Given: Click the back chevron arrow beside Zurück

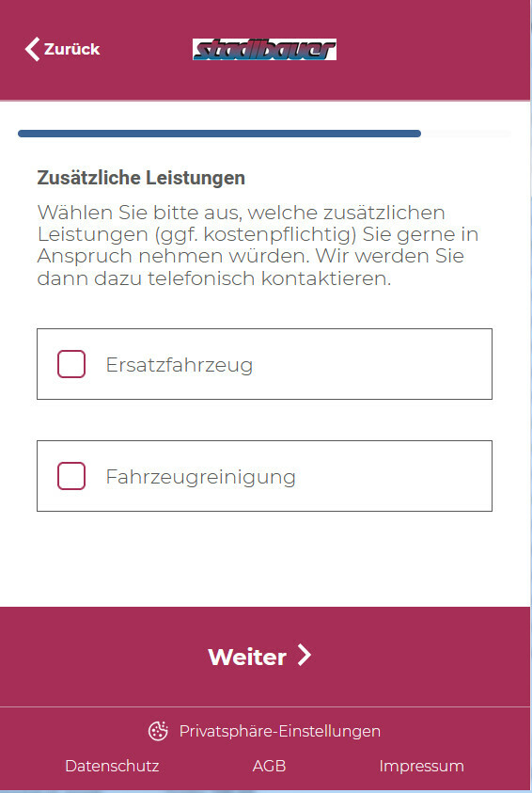Looking at the screenshot, I should (x=32, y=49).
